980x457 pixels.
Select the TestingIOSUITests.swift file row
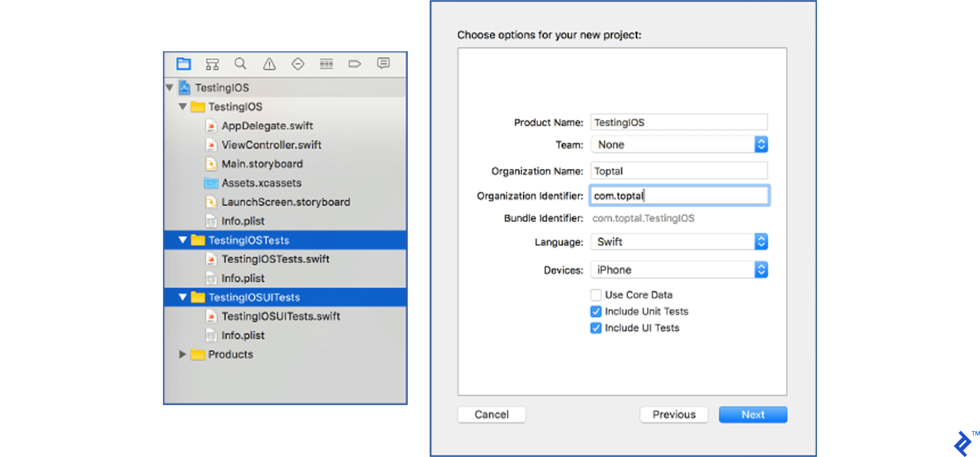[285, 316]
